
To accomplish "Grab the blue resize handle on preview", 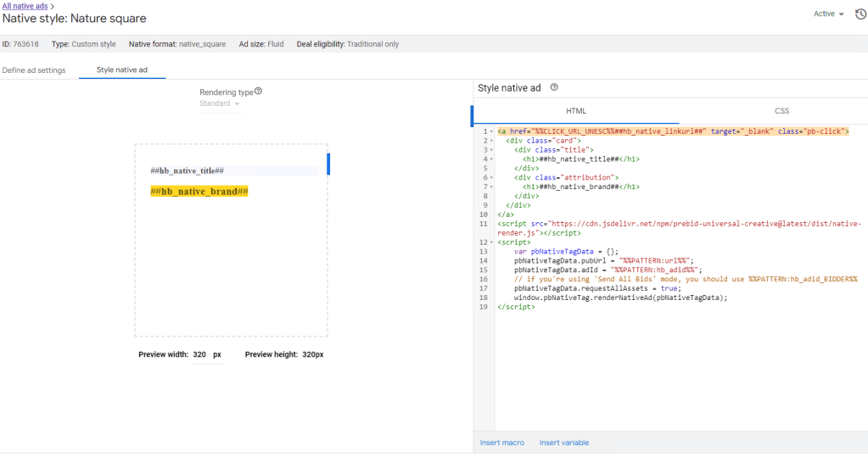I will point(328,164).
